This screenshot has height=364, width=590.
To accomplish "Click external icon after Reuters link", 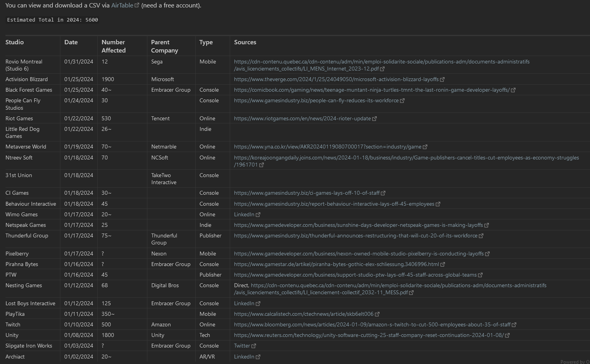I will point(507,335).
